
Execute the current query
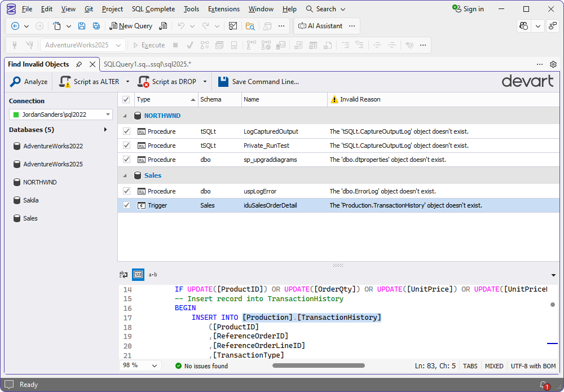[x=148, y=45]
